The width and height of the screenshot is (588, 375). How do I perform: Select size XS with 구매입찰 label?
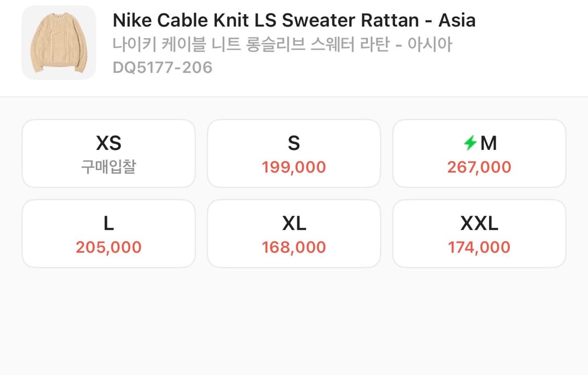[x=108, y=153]
